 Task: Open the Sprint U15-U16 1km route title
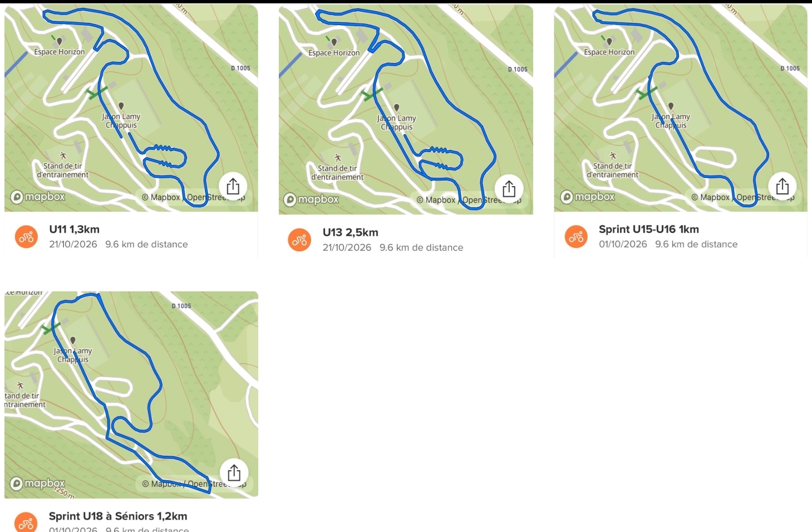tap(648, 229)
